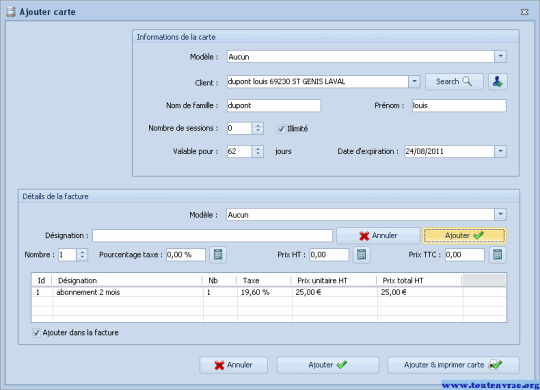Click the Désignation column header
The image size is (540, 390).
pyautogui.click(x=127, y=280)
